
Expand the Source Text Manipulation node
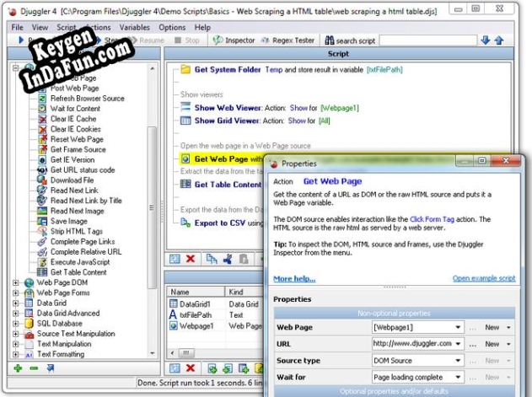coord(16,334)
